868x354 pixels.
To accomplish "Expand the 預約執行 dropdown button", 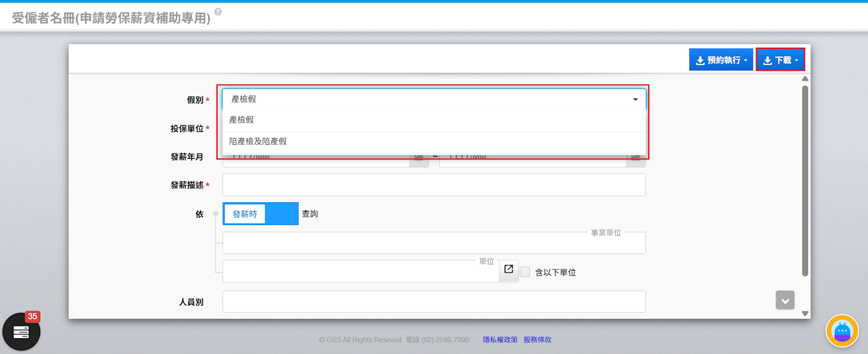I will [x=721, y=60].
